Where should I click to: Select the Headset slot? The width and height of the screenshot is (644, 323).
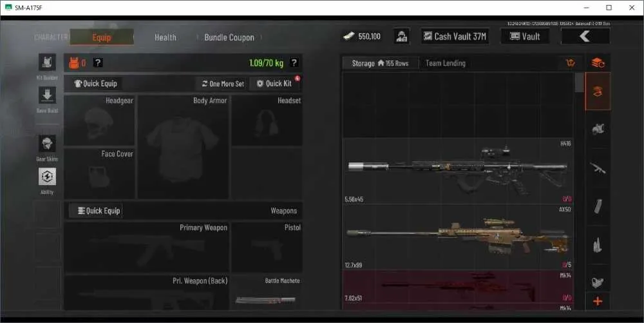[267, 121]
